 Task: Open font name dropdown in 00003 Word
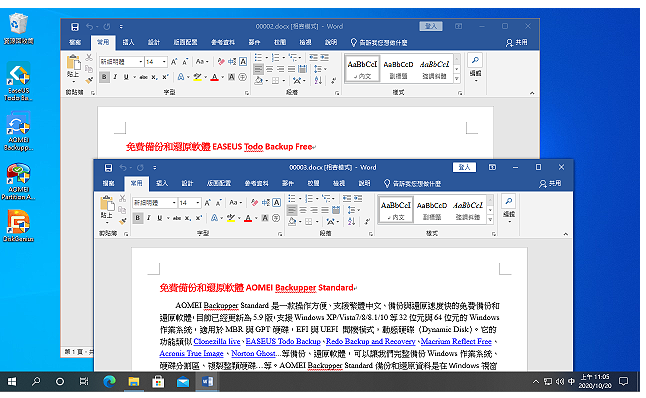tap(174, 203)
